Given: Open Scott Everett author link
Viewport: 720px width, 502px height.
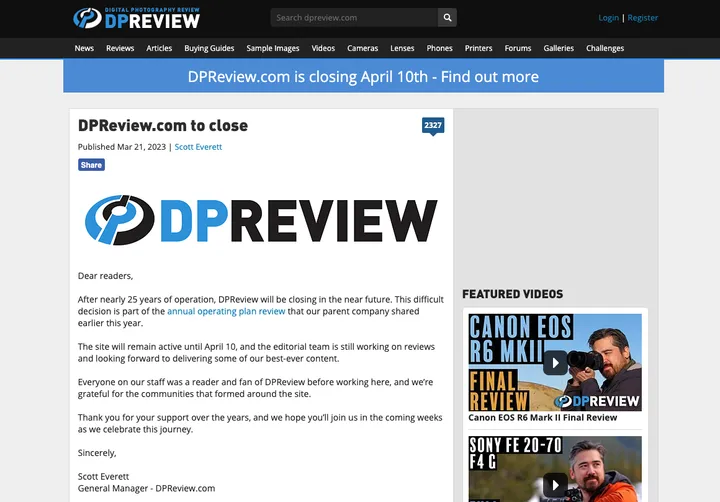Looking at the screenshot, I should (x=198, y=147).
